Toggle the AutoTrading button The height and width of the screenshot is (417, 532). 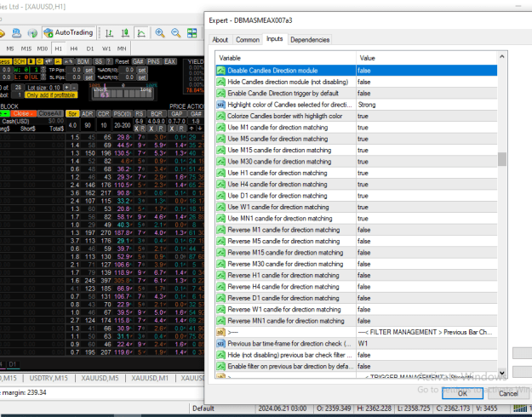point(69,33)
